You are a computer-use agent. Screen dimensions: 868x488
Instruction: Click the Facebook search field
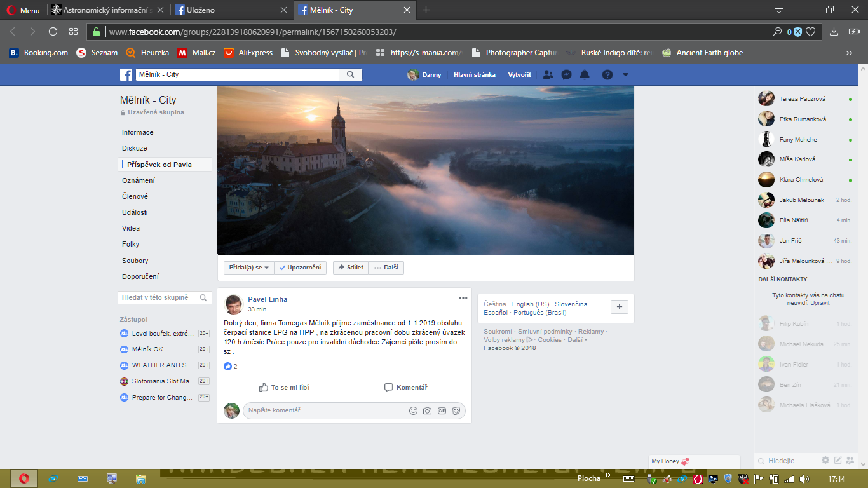238,74
